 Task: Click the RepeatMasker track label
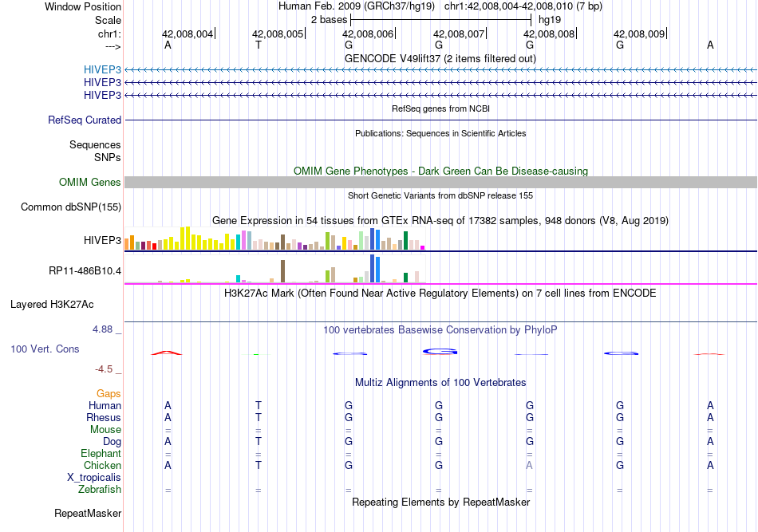click(88, 513)
